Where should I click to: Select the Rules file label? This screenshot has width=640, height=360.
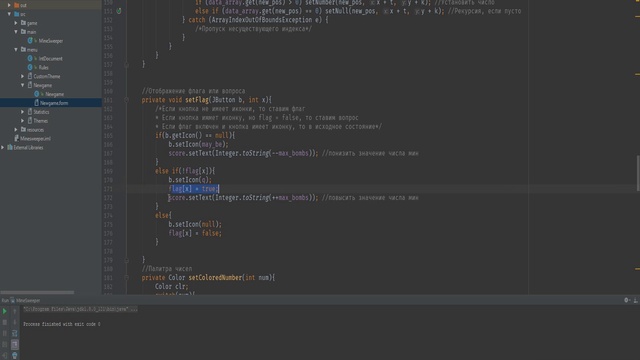tap(44, 67)
